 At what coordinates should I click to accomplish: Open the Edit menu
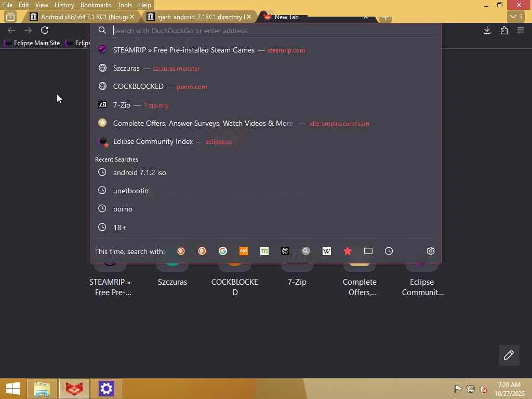tap(23, 5)
